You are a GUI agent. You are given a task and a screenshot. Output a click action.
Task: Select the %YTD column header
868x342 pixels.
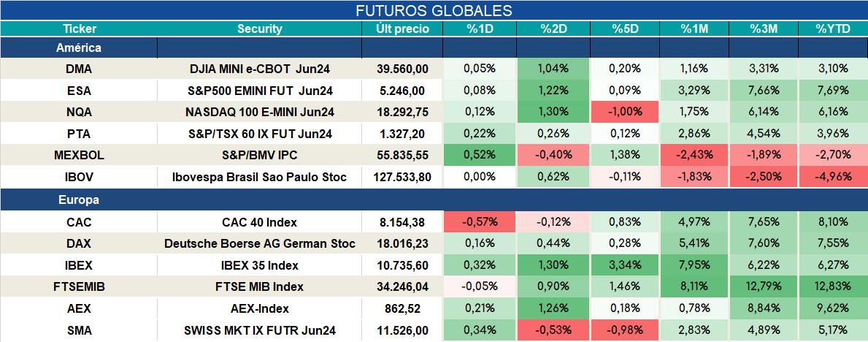tap(832, 29)
